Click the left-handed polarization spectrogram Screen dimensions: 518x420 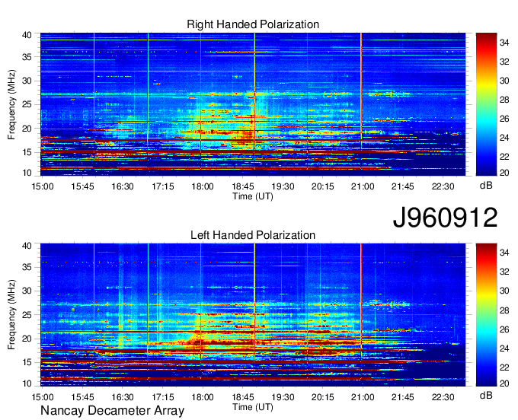coord(253,315)
